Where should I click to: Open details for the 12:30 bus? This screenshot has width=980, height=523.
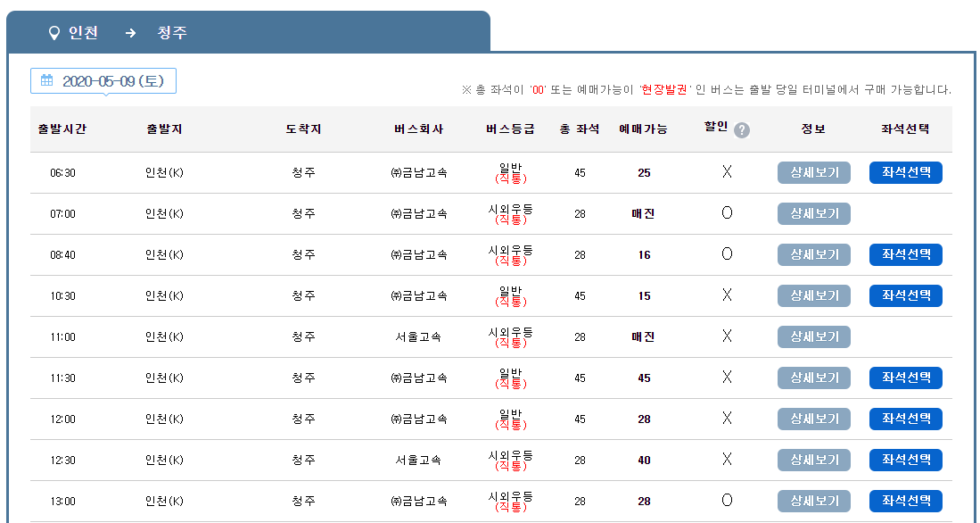click(814, 460)
